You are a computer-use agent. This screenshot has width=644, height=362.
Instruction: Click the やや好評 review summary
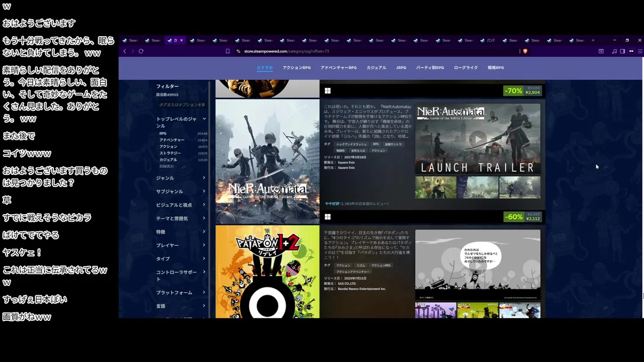pos(332,204)
